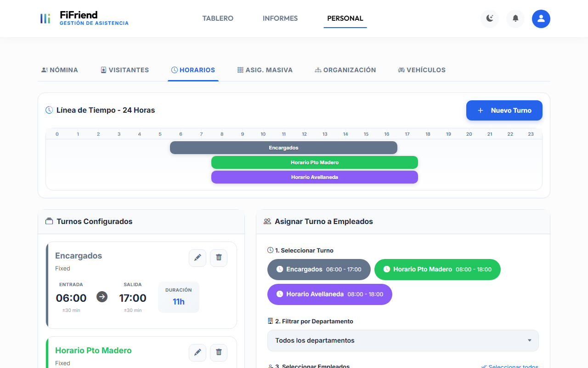The image size is (588, 368).
Task: Click the Turnos Configurados heading
Action: [x=95, y=221]
